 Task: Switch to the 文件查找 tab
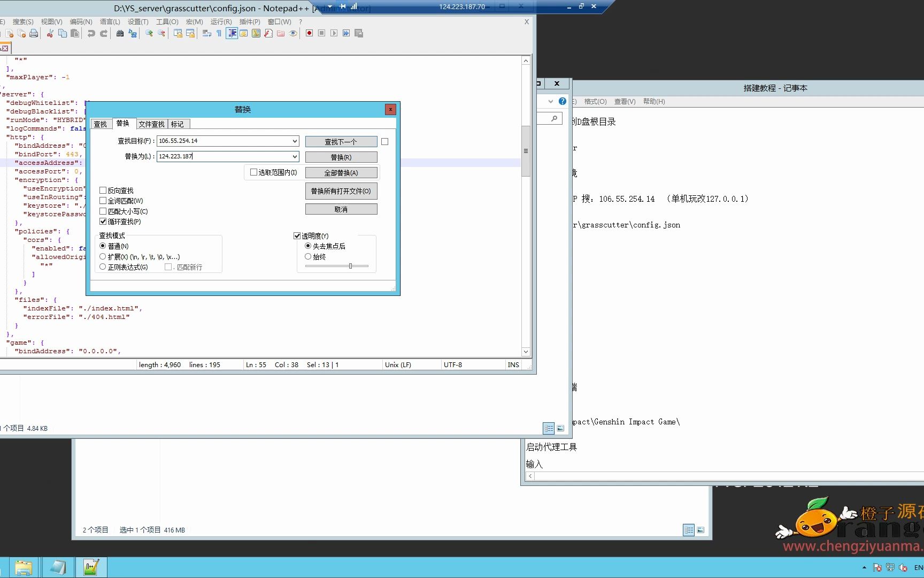152,124
